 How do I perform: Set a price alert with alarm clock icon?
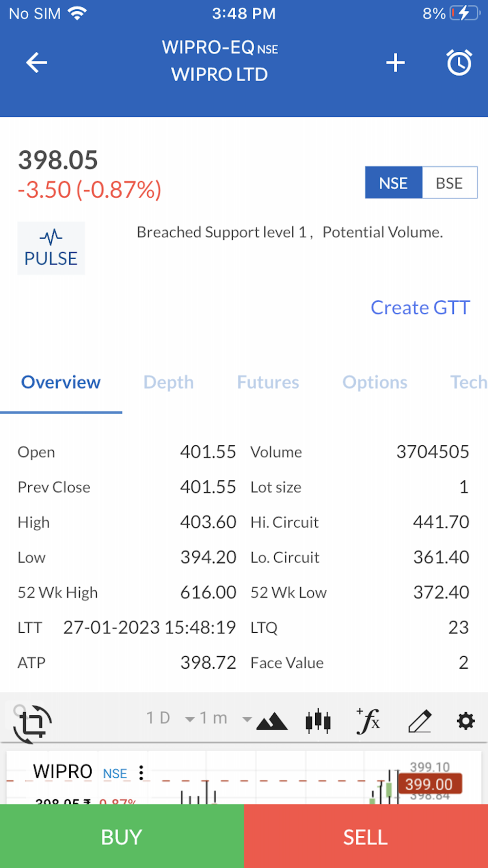coord(459,62)
